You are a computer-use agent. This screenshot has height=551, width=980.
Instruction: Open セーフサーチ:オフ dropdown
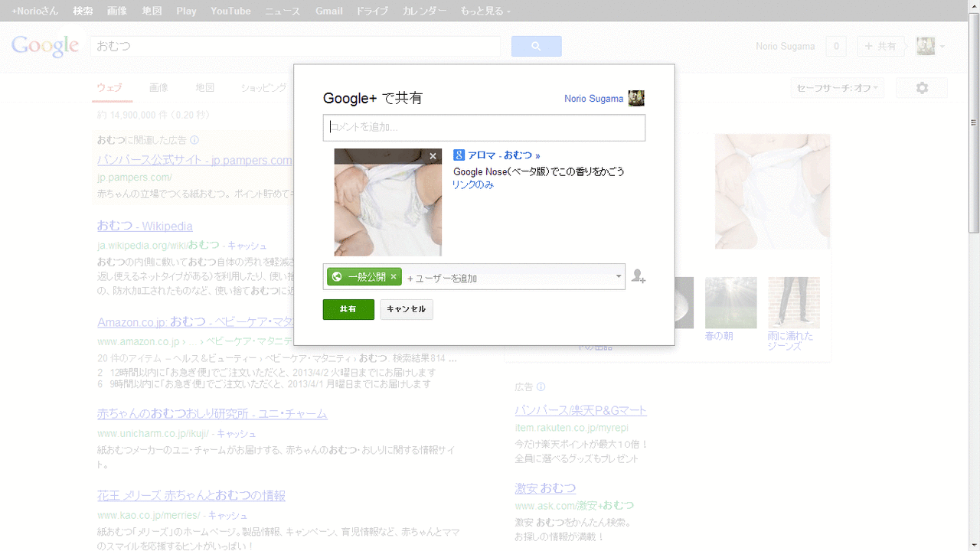838,88
